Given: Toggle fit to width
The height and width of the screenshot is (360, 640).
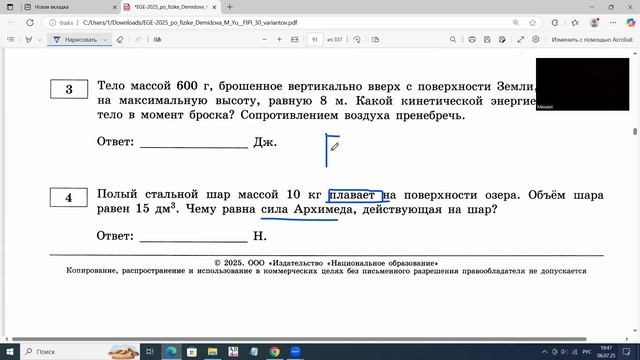Looking at the screenshot, I should (x=295, y=40).
